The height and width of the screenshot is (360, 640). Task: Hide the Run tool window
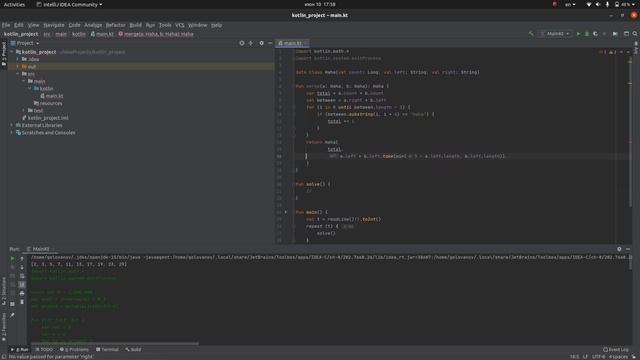coord(628,249)
